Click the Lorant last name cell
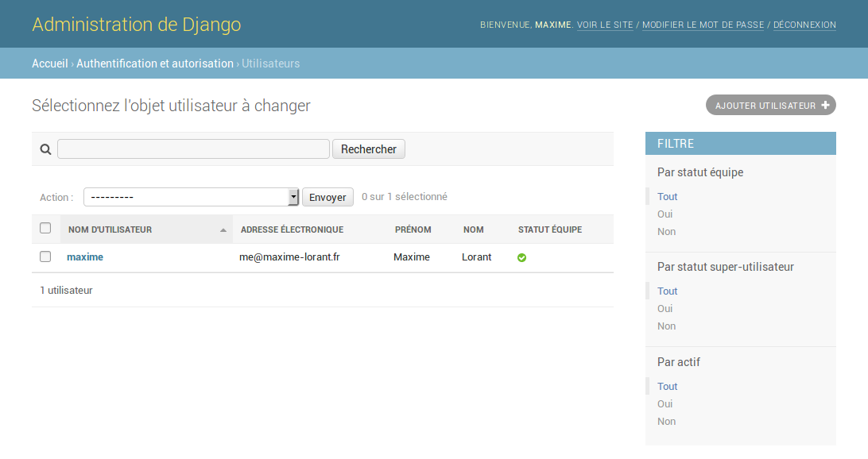868x459 pixels. pyautogui.click(x=477, y=256)
